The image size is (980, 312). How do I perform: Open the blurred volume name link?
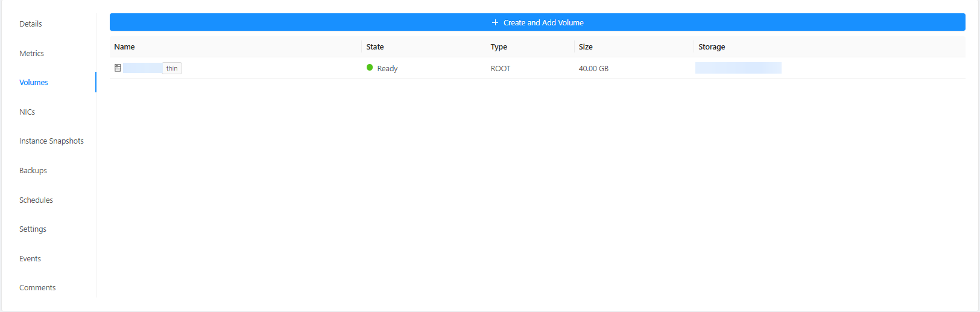142,68
